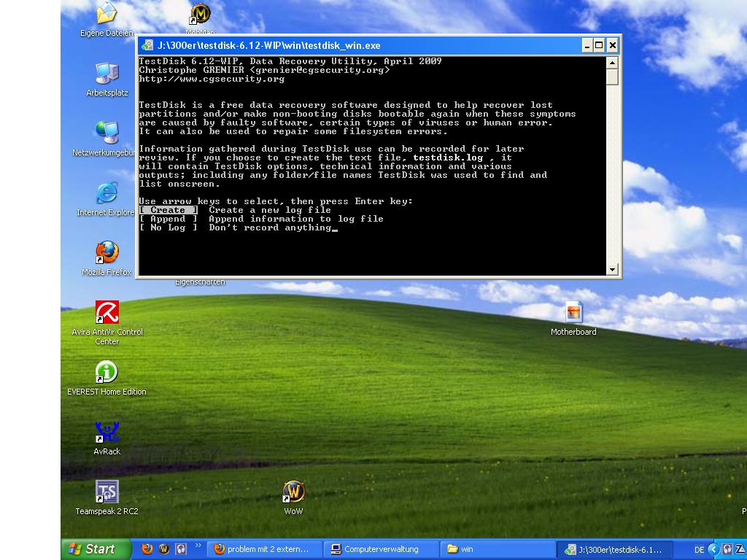Click the TestDisk window title text

click(268, 46)
